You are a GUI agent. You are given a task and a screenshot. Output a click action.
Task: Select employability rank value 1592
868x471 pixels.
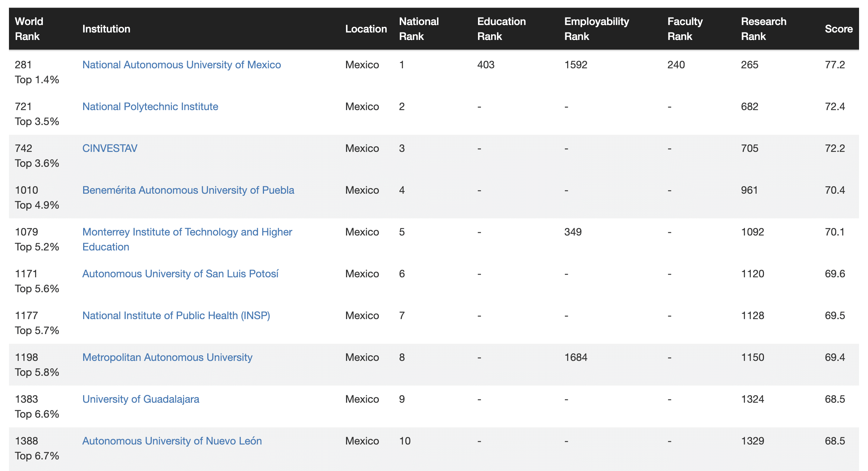coord(576,65)
